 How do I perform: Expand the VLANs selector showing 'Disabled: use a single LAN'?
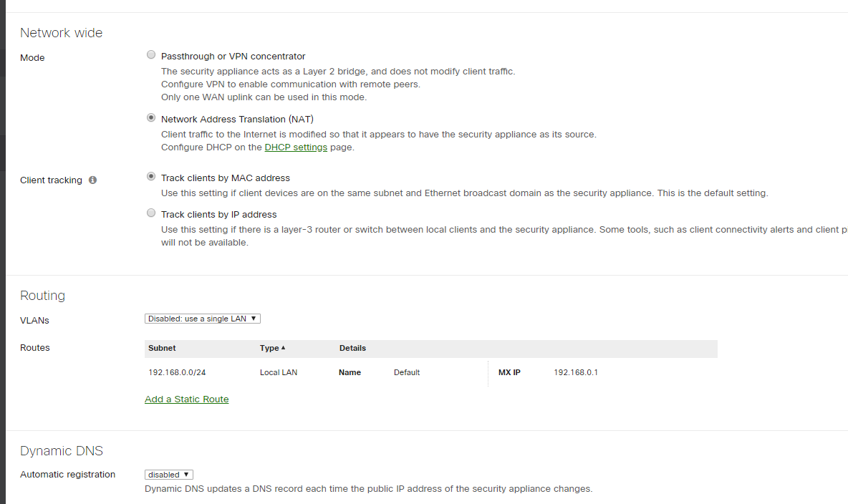pos(202,318)
